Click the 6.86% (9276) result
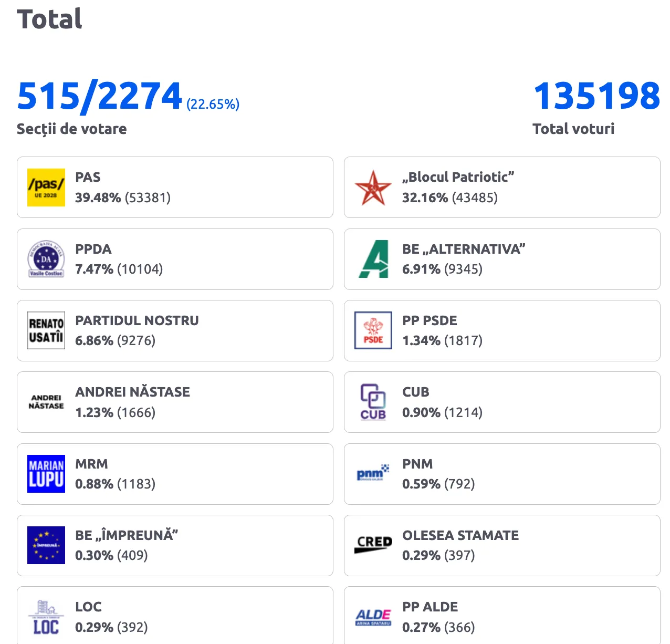Image resolution: width=670 pixels, height=644 pixels. click(x=116, y=340)
